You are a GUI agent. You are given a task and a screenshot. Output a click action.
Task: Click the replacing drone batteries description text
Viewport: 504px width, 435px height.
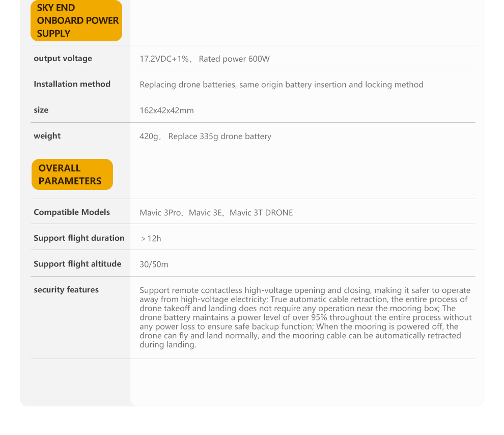click(x=281, y=85)
